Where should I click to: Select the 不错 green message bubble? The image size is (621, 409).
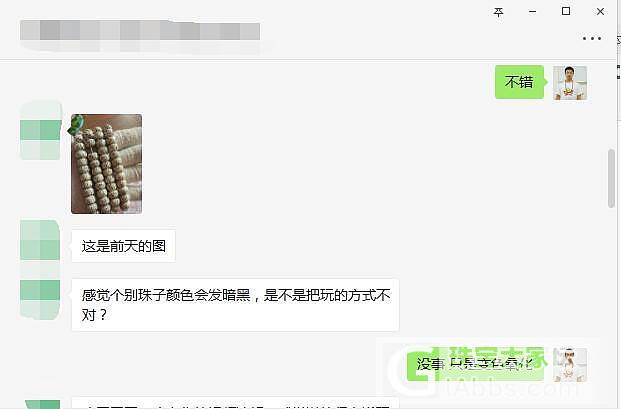(x=519, y=82)
